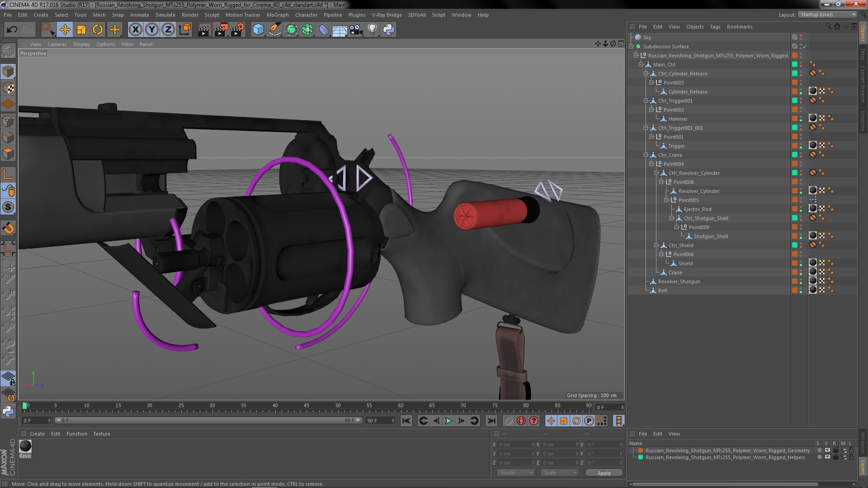Enable Snap tool in left toolbar
Viewport: 868px width, 488px height.
[8, 207]
